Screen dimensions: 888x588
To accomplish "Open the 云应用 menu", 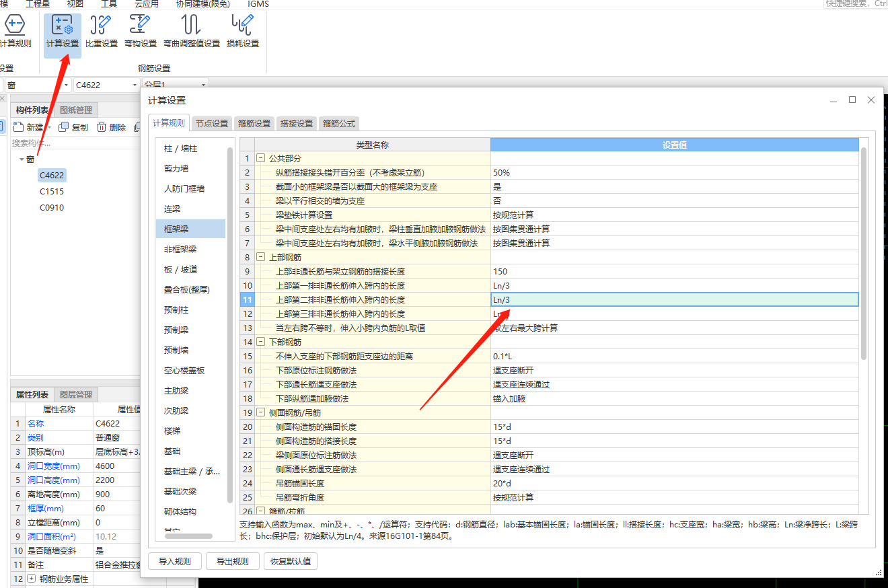I will click(147, 4).
